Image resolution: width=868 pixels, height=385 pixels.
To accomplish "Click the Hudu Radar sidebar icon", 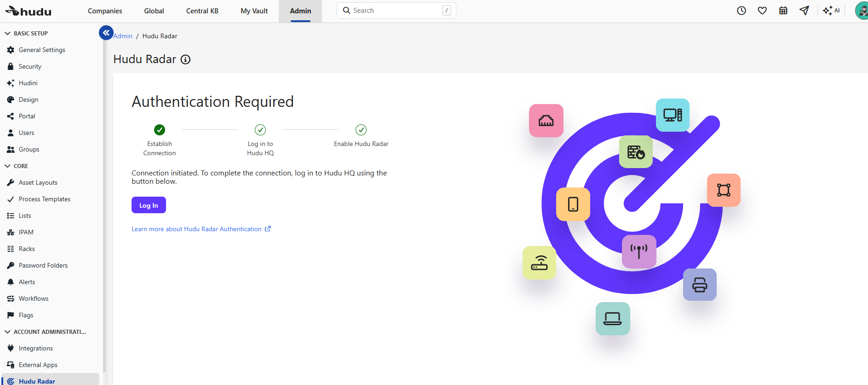I will (x=11, y=381).
